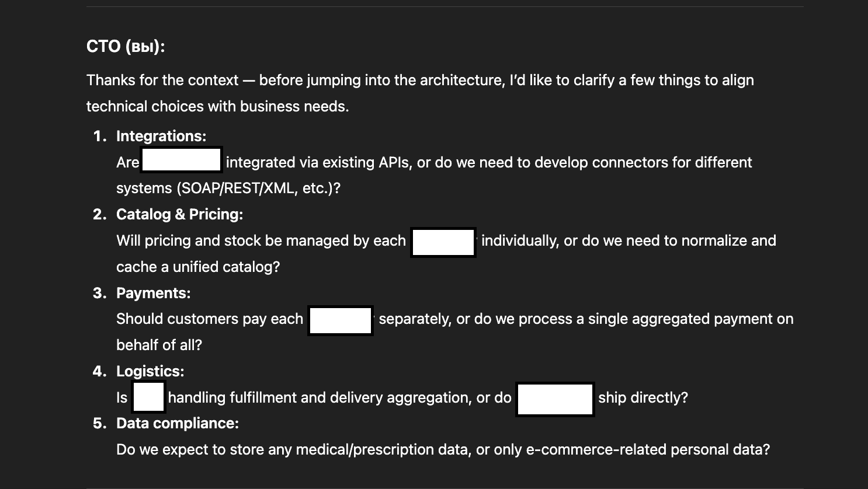Select the "Integrations:" list heading
The height and width of the screenshot is (489, 868).
click(x=161, y=136)
